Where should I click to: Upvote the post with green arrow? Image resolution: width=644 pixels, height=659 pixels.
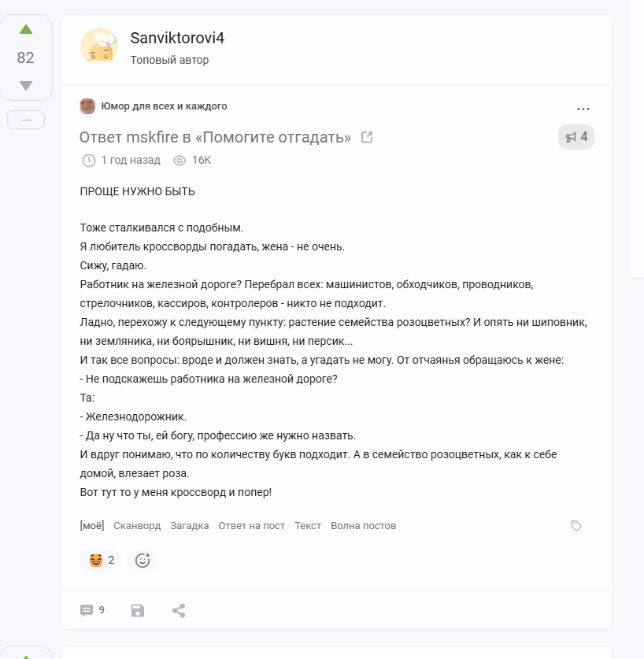(26, 29)
